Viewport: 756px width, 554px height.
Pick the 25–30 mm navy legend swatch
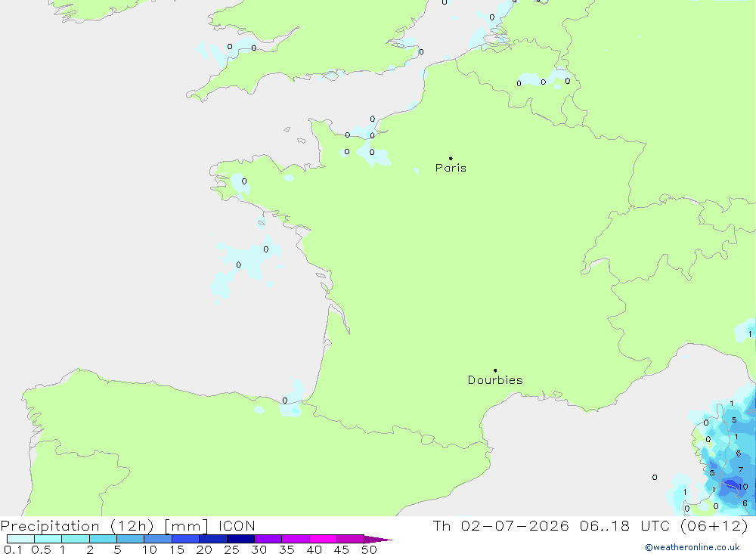240,539
